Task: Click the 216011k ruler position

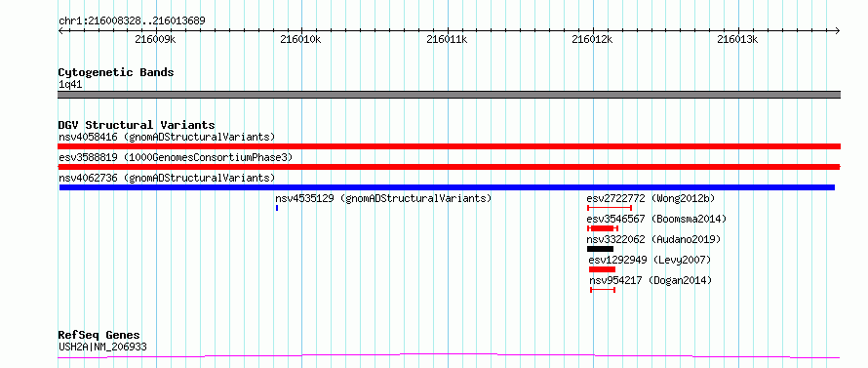Action: click(448, 39)
